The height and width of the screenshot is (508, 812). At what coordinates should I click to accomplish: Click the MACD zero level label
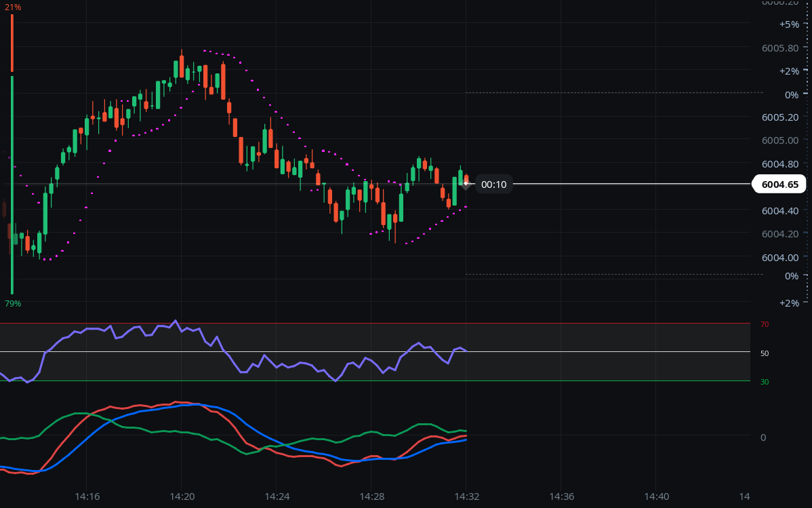click(763, 437)
